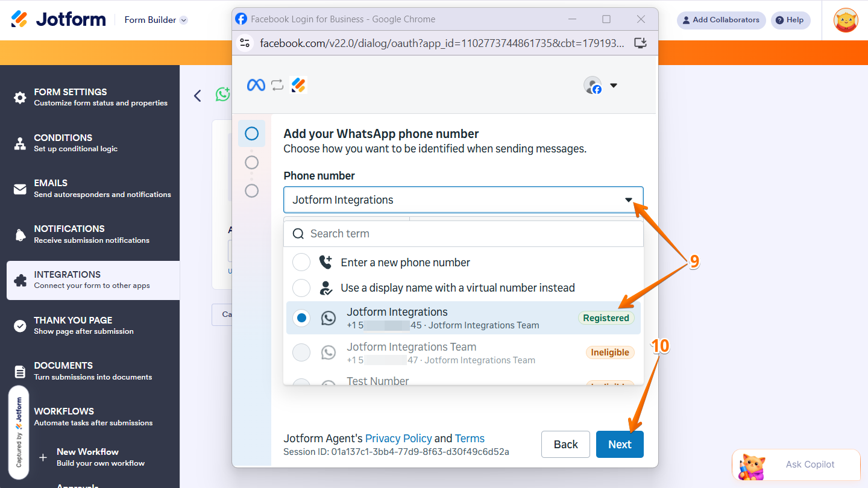Click the install app icon in address bar
The image size is (868, 488).
point(640,43)
